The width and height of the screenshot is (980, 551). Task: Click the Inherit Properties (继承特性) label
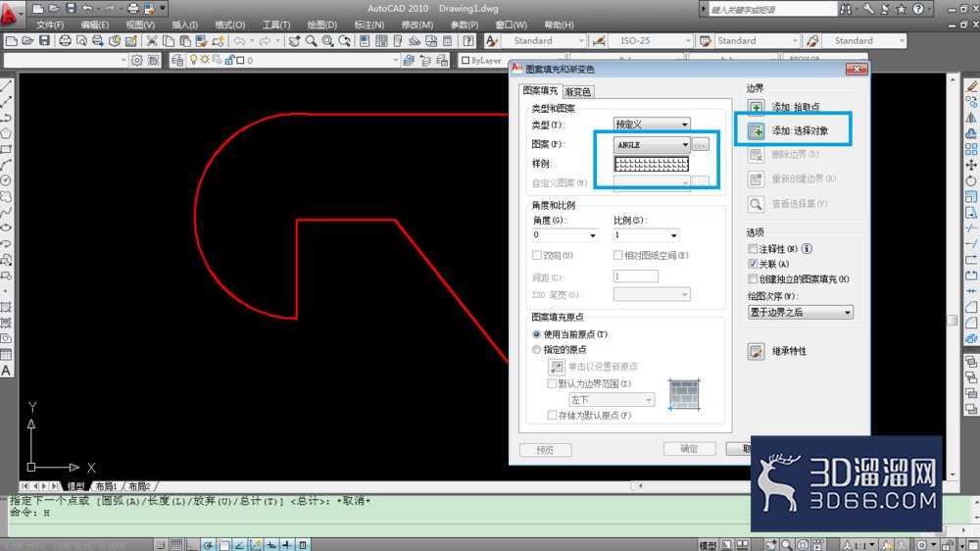[x=789, y=351]
